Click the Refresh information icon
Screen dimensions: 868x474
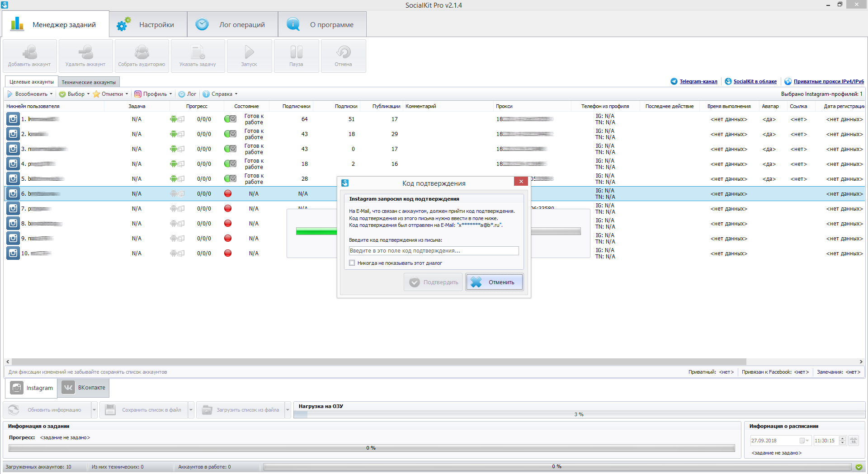tap(14, 410)
